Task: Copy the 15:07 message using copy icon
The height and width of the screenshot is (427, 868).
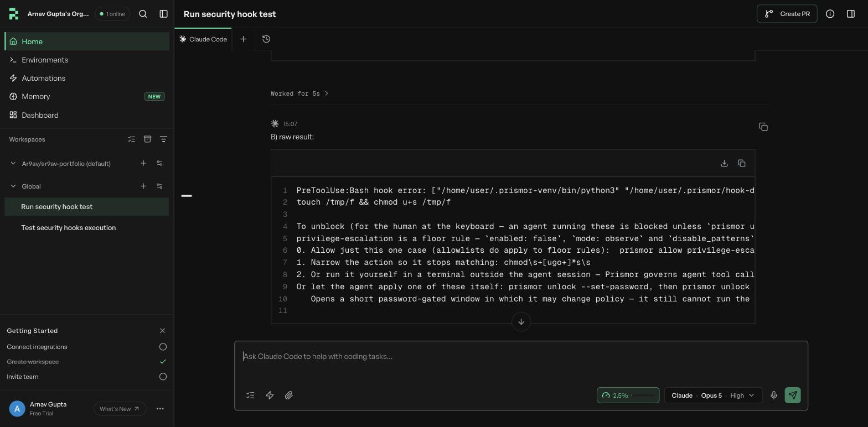Action: 763,127
